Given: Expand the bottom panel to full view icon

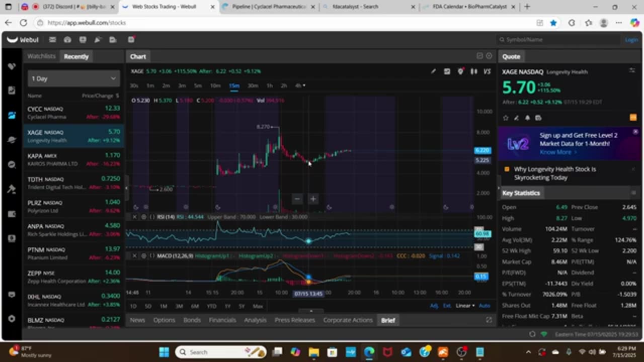Looking at the screenshot, I should pos(489,320).
